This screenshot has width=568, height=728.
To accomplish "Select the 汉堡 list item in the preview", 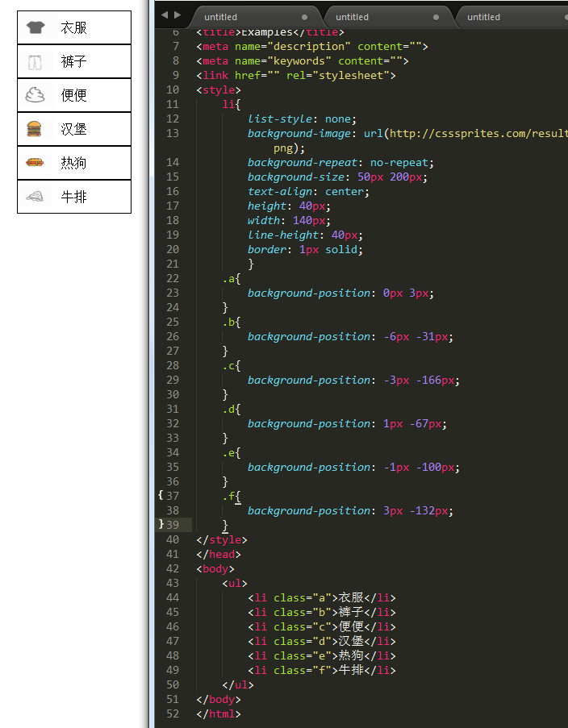I will pyautogui.click(x=74, y=129).
